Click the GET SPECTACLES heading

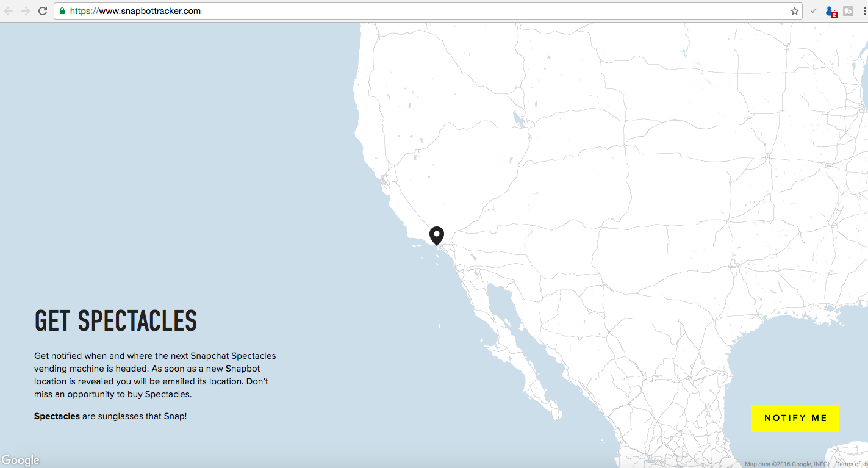[116, 321]
